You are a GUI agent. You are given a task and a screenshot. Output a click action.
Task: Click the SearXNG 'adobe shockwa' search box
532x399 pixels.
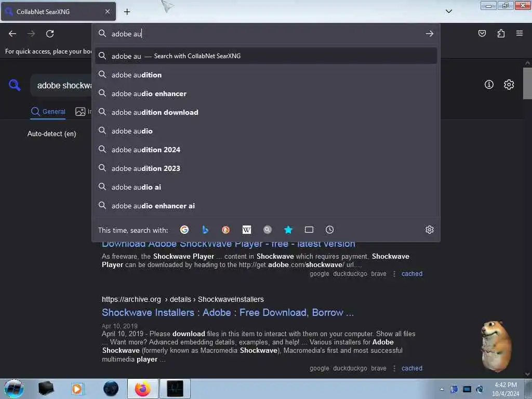(61, 85)
